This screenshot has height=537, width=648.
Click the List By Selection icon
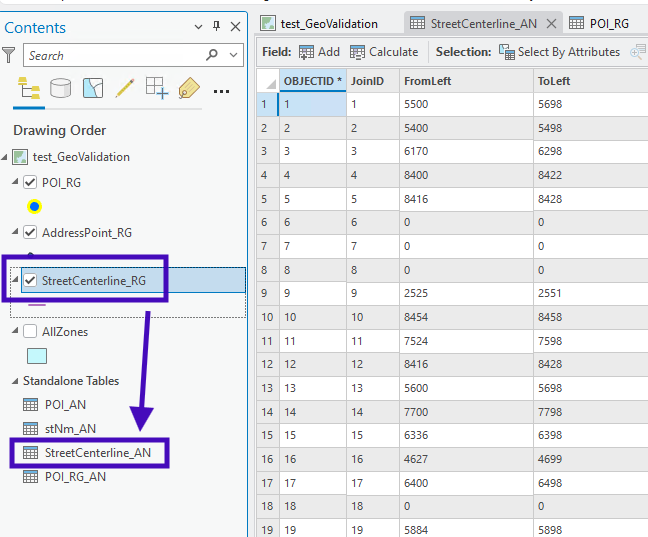coord(93,90)
